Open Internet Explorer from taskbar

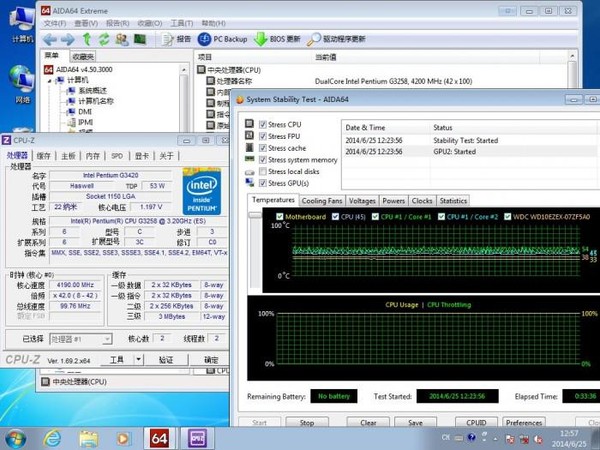[x=52, y=438]
